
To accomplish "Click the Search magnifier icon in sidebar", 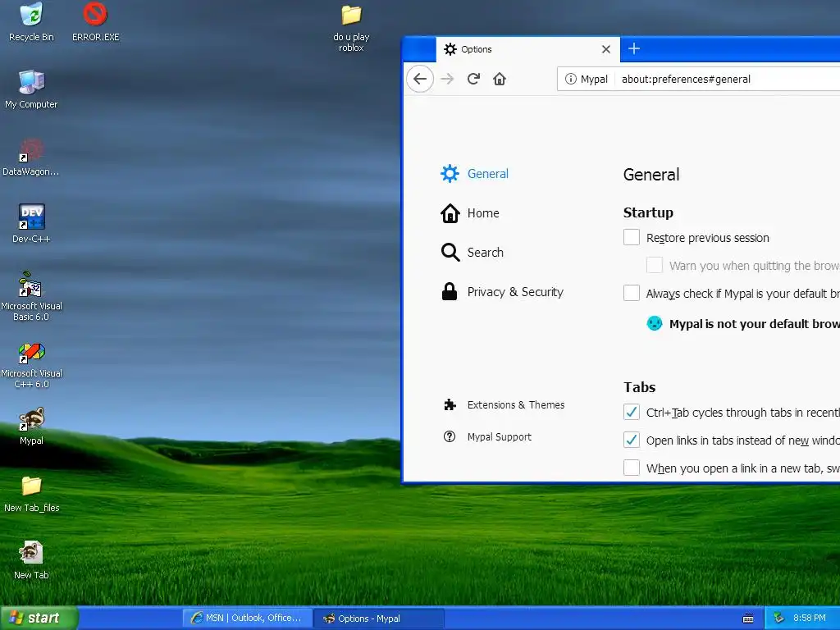I will [450, 253].
